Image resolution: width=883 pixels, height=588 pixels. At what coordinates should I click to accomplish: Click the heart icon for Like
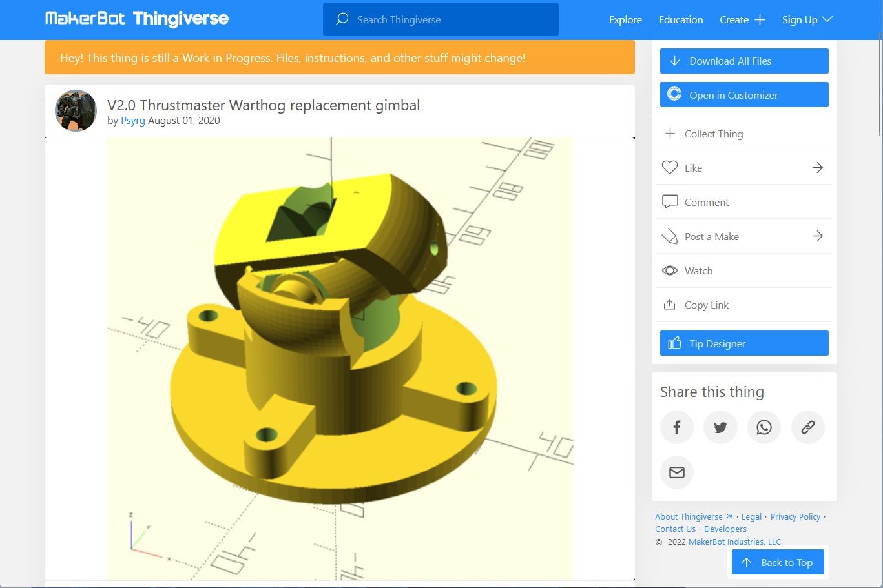coord(670,167)
